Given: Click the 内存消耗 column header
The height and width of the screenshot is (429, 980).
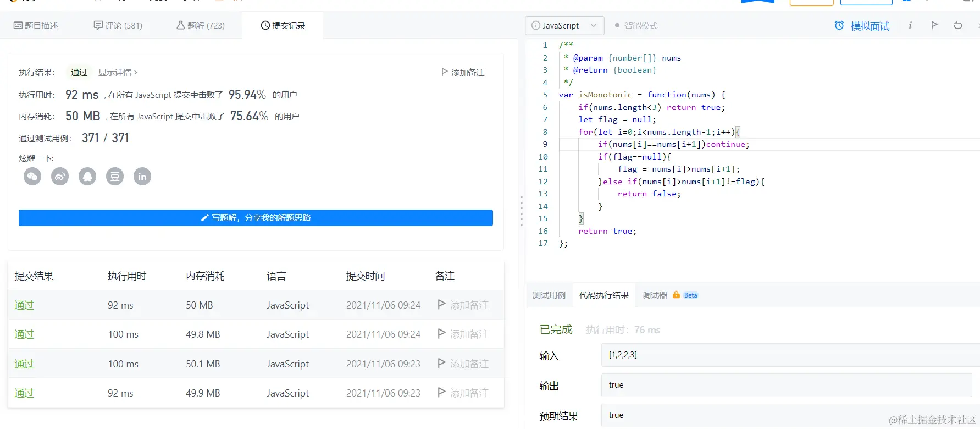Looking at the screenshot, I should [205, 276].
